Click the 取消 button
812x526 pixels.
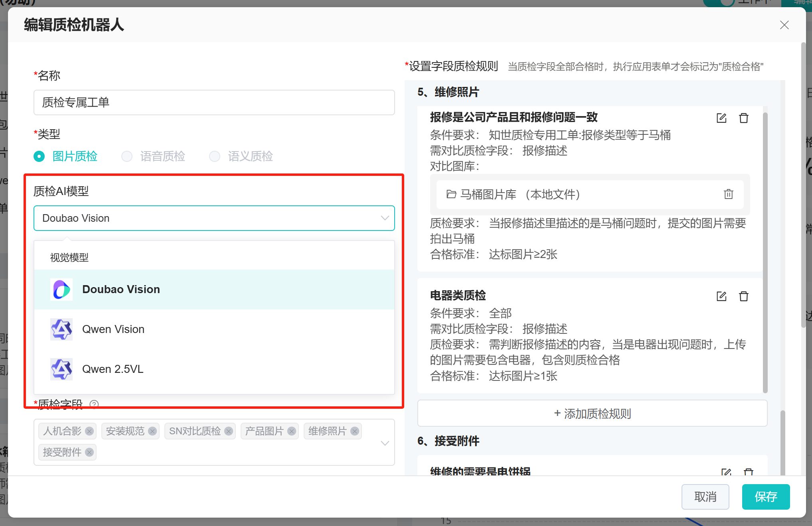coord(705,497)
